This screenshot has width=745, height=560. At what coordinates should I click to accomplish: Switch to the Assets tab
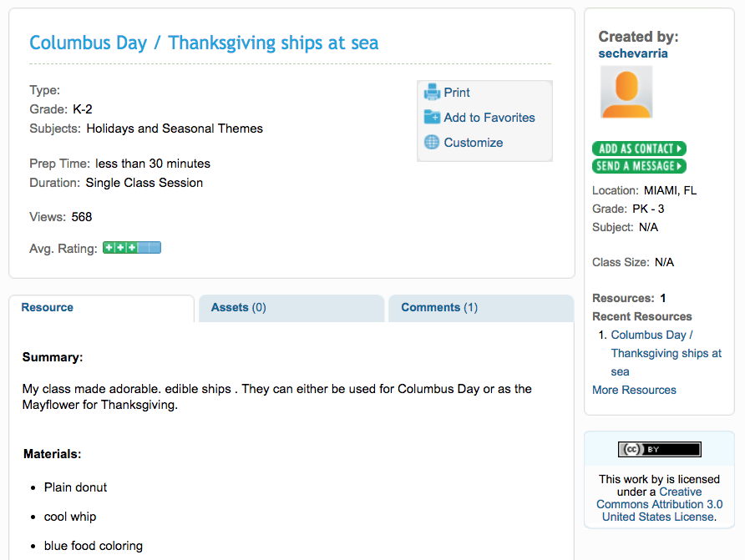[237, 307]
